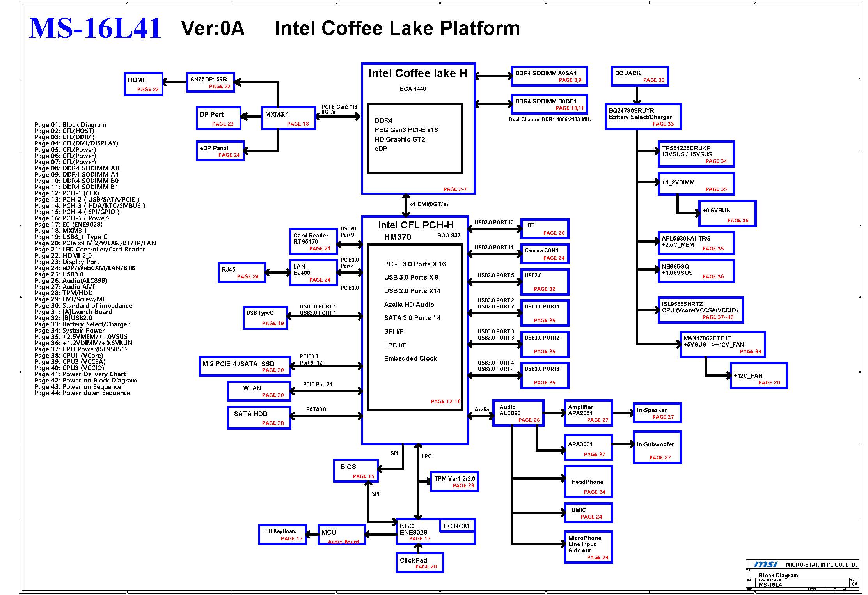Click the MCU block
Screen dimensions: 868x595
[342, 535]
